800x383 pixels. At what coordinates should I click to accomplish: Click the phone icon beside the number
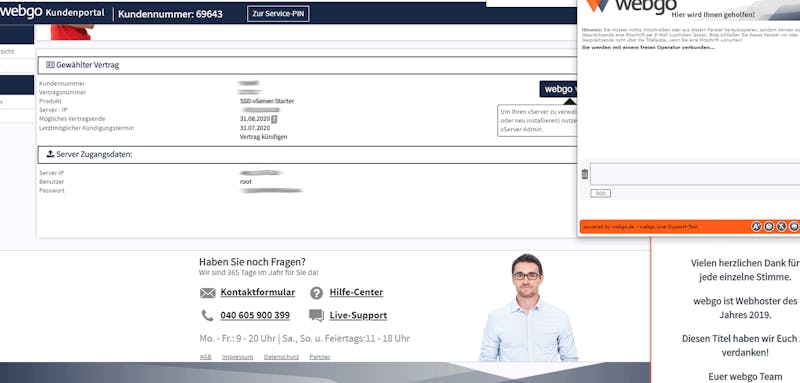click(x=207, y=316)
